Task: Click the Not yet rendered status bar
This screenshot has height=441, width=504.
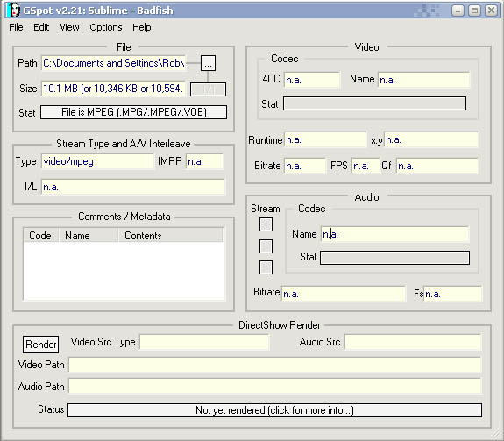Action: 275,410
